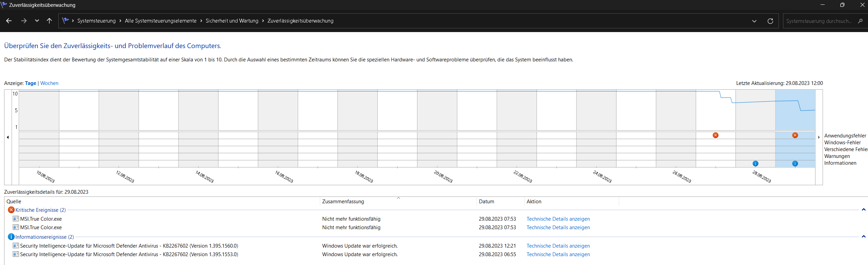Click the forward navigation arrow
Image resolution: width=868 pixels, height=265 pixels.
[x=24, y=21]
